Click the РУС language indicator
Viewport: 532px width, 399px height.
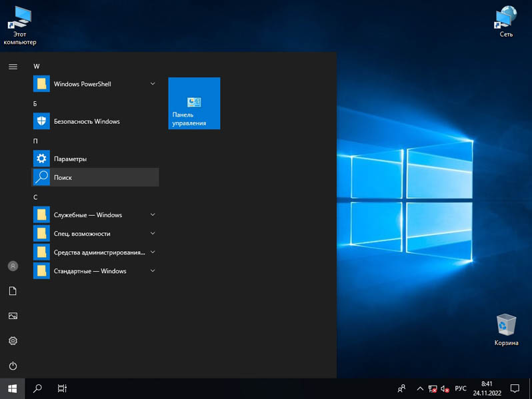pyautogui.click(x=461, y=388)
